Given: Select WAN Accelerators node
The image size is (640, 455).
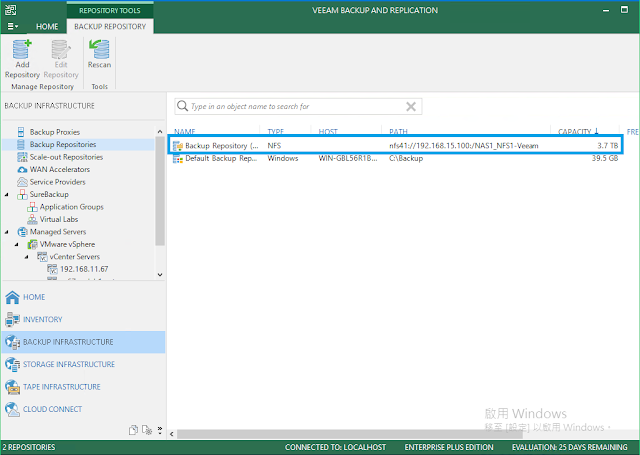Looking at the screenshot, I should [60, 169].
